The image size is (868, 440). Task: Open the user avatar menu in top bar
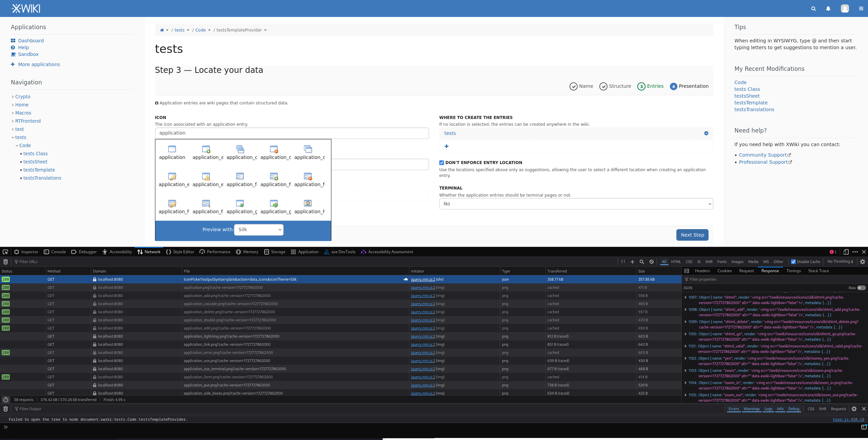pos(845,8)
